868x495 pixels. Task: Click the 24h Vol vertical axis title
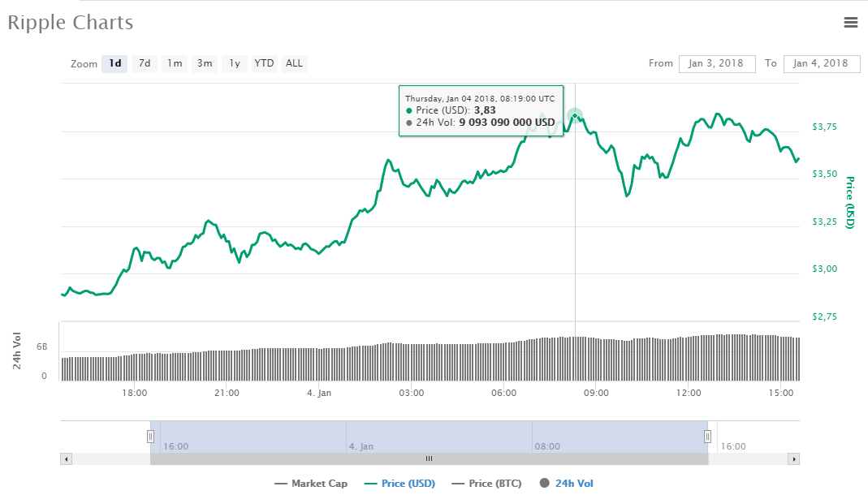click(x=16, y=351)
